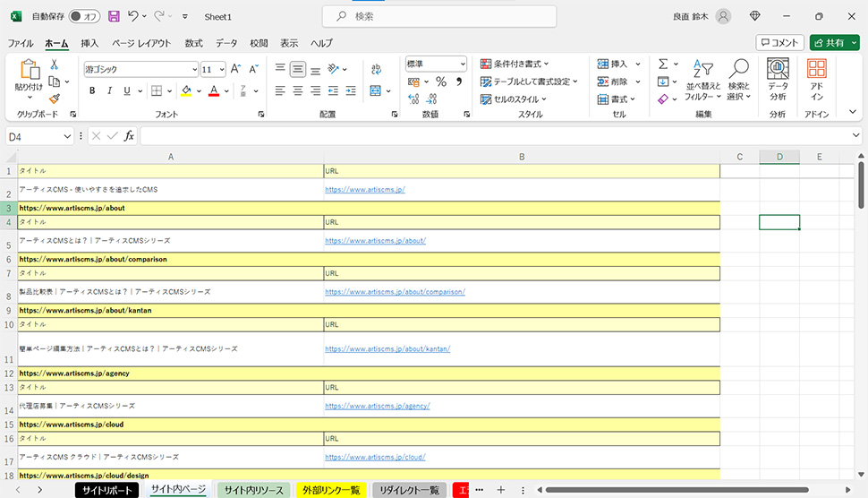
Task: Open Add-ins icon
Action: point(816,81)
